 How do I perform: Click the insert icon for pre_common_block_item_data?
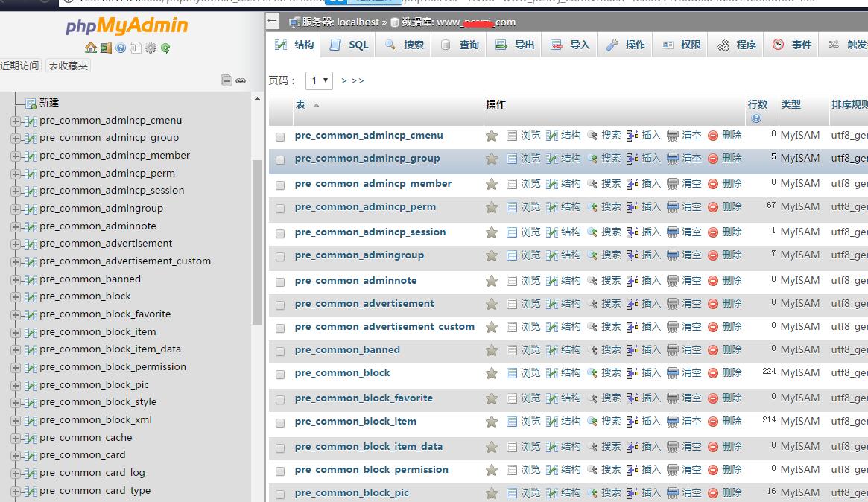point(632,447)
